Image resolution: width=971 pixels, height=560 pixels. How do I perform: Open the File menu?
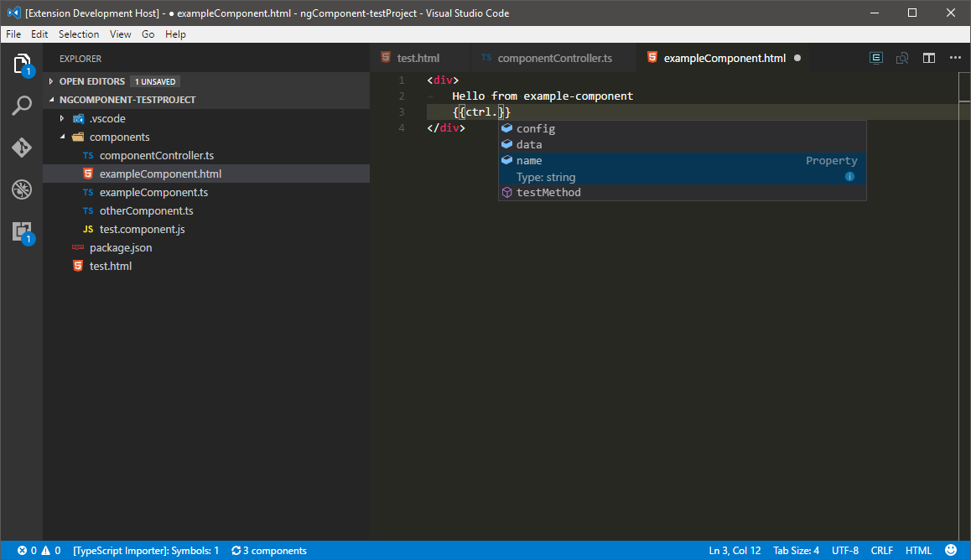click(13, 34)
